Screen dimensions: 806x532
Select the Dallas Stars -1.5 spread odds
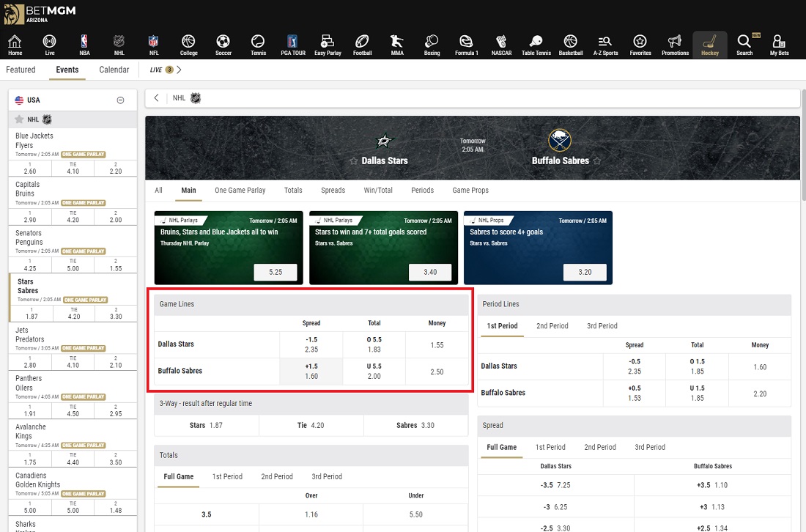(x=311, y=344)
